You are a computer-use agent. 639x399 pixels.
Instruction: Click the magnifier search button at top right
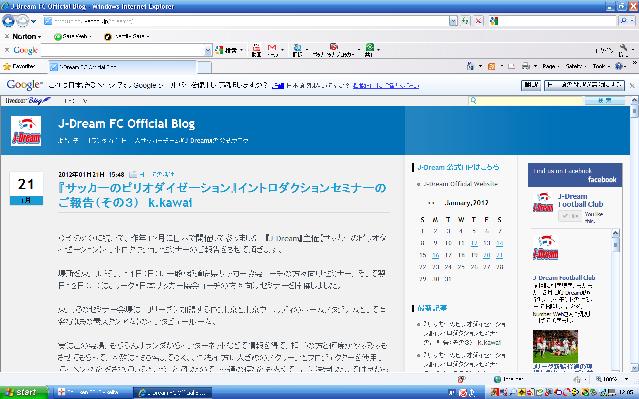[x=624, y=21]
